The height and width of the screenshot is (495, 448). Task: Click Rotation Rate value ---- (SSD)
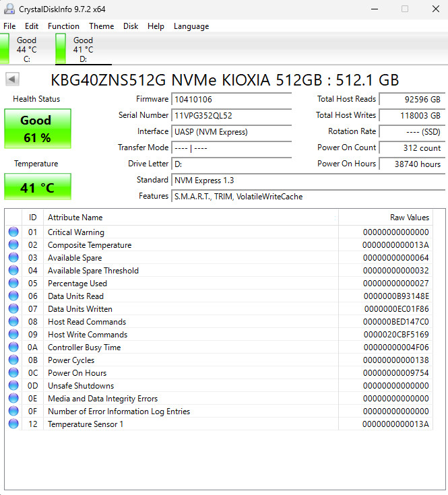point(412,131)
